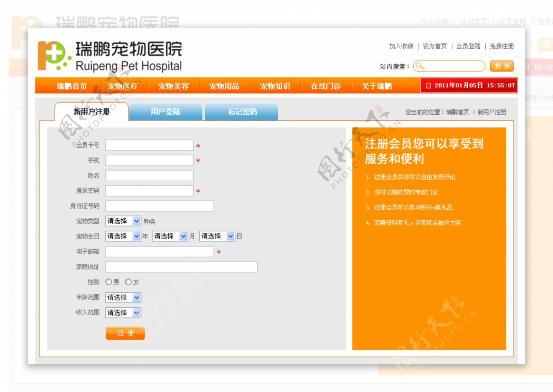Expand the 收入范围 dropdown
This screenshot has height=392, width=553.
(123, 313)
